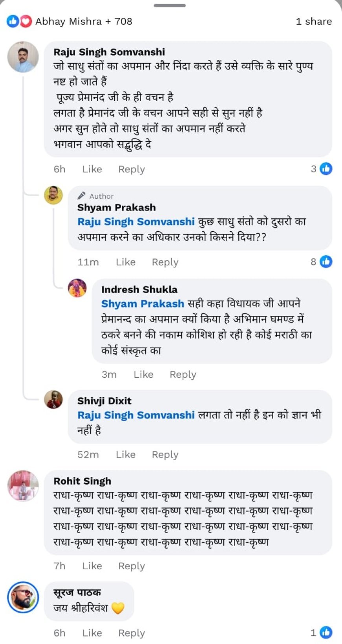This screenshot has width=342, height=644.
Task: Reply to Shyam Prakash's author comment
Action: [165, 262]
